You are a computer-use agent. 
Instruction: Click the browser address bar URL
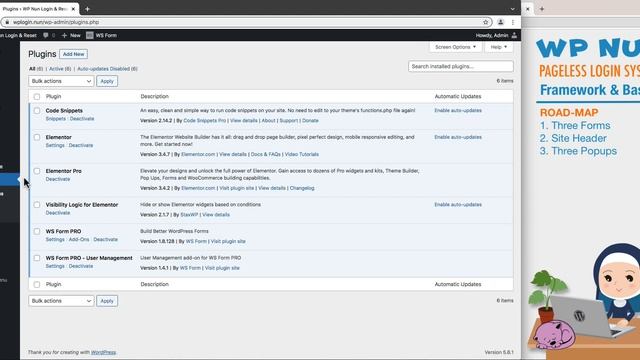click(x=56, y=22)
